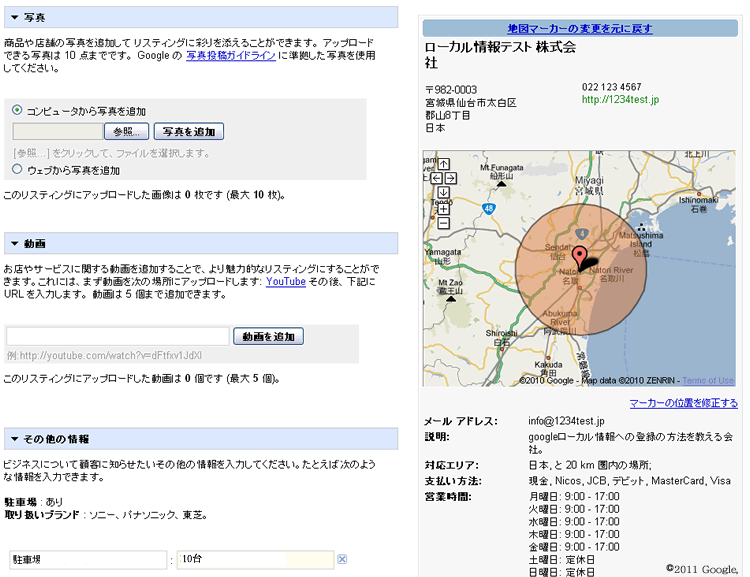Open the map Terms of Use link
Screen dimensions: 750x577
point(708,380)
